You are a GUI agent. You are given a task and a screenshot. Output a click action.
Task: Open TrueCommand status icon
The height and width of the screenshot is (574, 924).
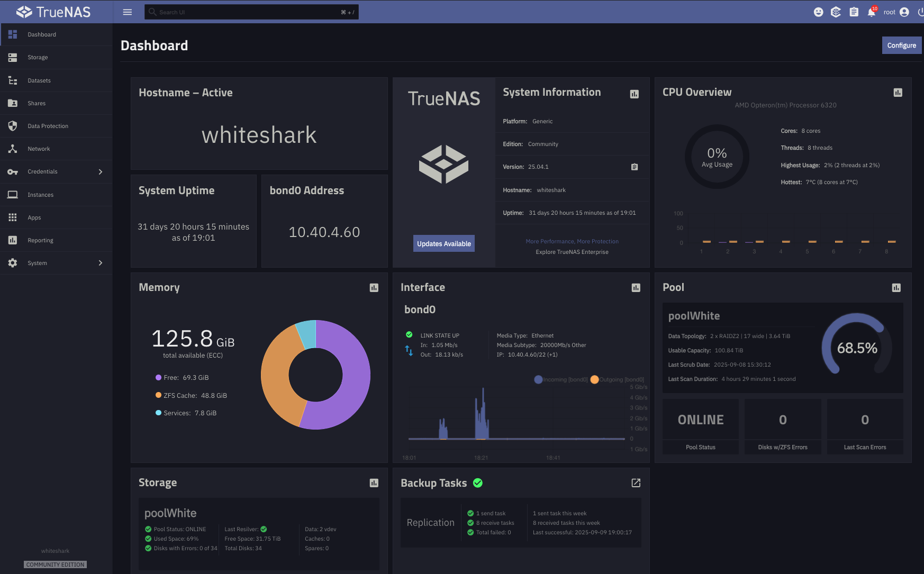coord(836,12)
